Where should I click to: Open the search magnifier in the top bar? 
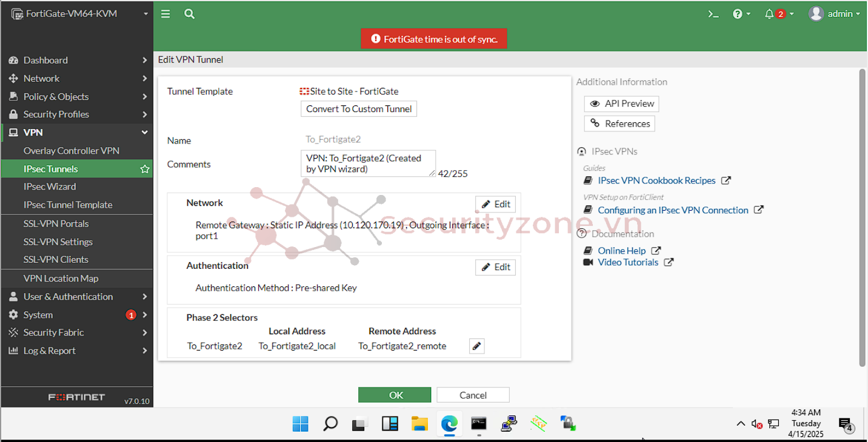(x=189, y=14)
